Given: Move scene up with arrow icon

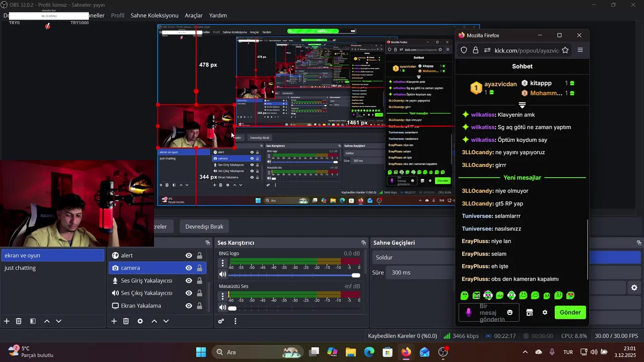Looking at the screenshot, I should tap(47, 321).
